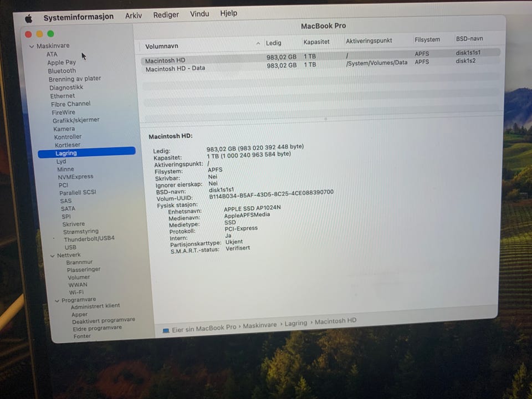Select WWAN under Nettverk
The image size is (532, 399).
click(x=78, y=285)
